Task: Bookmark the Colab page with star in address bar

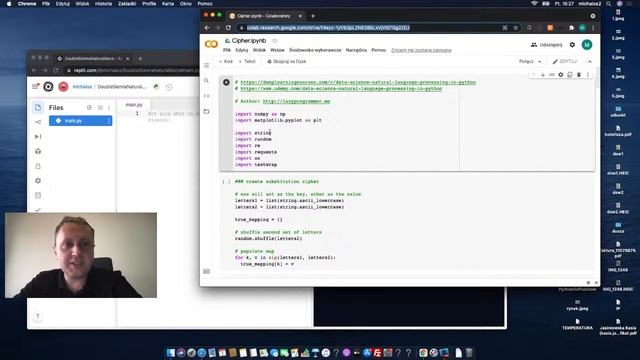Action: click(x=516, y=28)
